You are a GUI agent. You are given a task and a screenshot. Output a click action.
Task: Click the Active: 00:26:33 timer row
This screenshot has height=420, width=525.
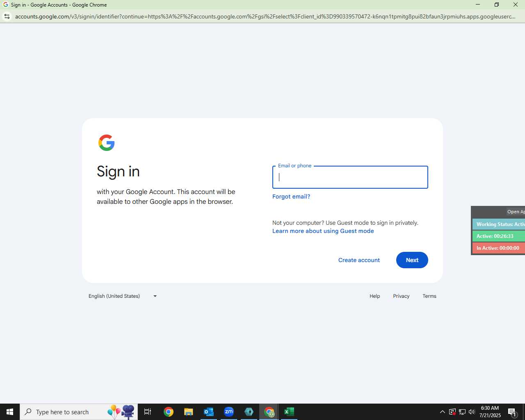[499, 236]
